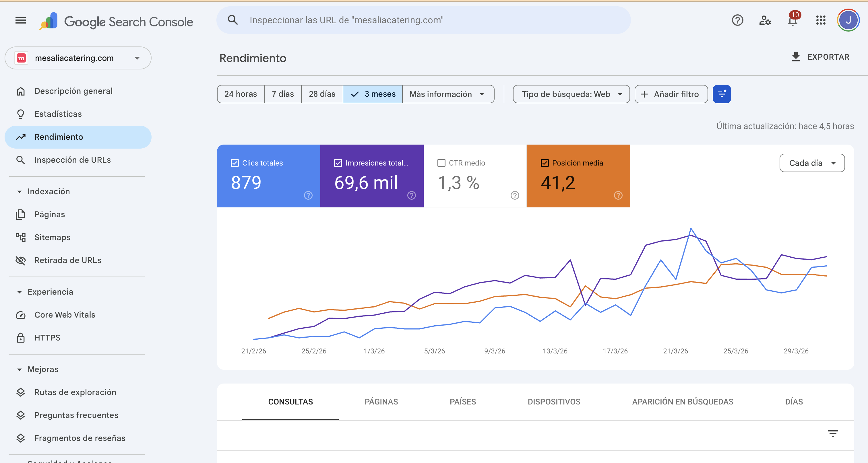868x463 pixels.
Task: Open users and permissions settings icon
Action: (765, 20)
